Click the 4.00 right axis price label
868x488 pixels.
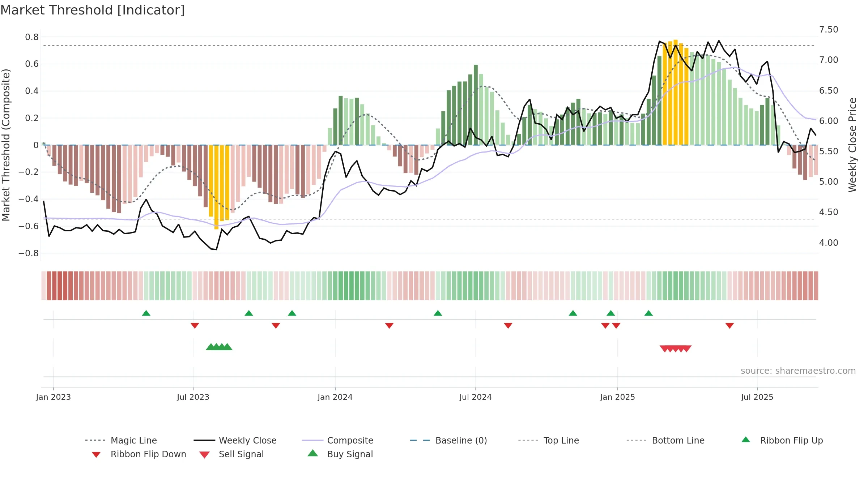click(x=829, y=243)
